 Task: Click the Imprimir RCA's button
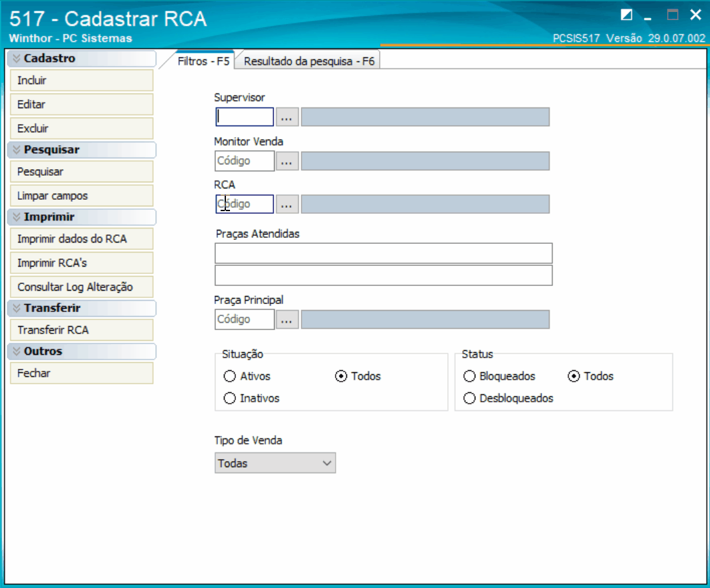82,263
